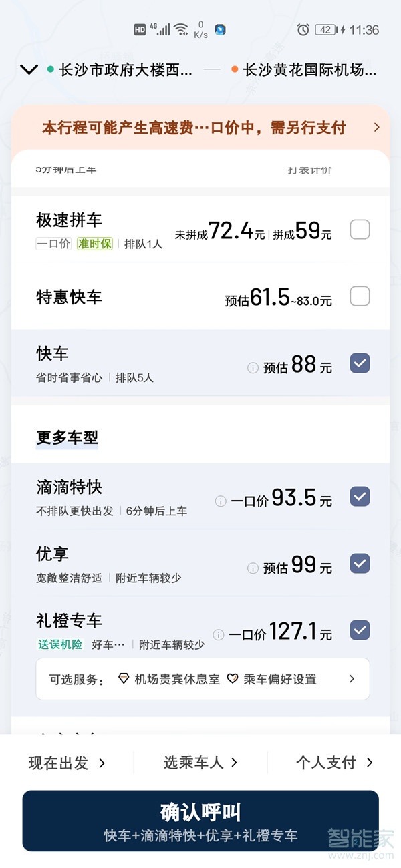Open fare details info icon beside 快车 price
The width and height of the screenshot is (401, 868).
coord(252,366)
